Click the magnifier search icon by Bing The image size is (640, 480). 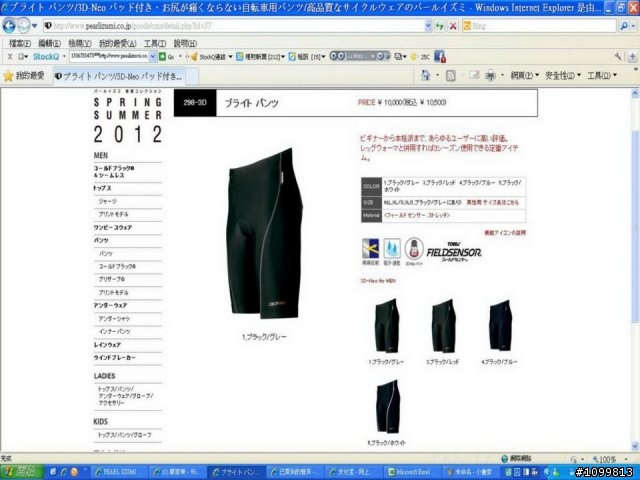624,26
